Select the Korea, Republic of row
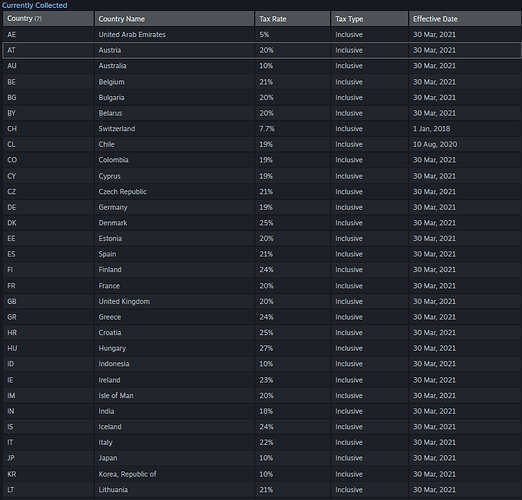 point(262,474)
